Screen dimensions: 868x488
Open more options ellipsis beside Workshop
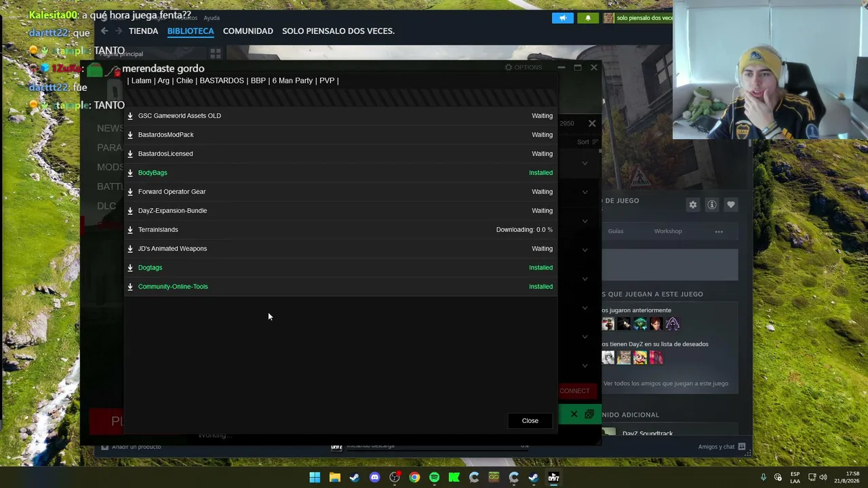[x=719, y=232]
